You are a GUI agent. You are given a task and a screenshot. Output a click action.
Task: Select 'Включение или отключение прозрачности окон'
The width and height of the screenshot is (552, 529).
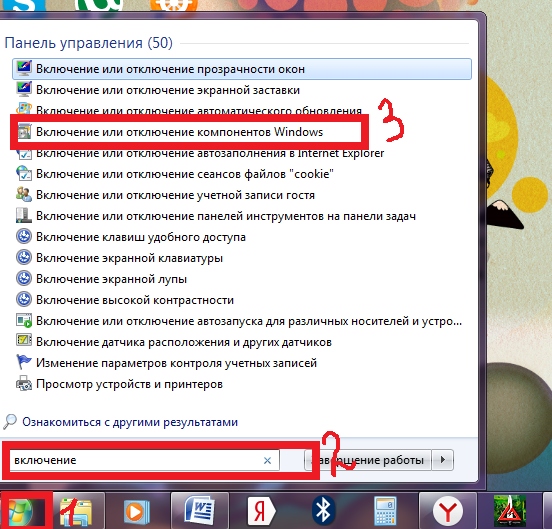click(x=242, y=69)
